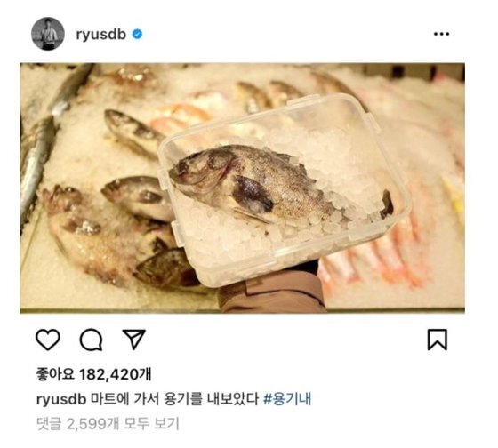
Task: Open the #용기내 hashtag
Action: (287, 399)
